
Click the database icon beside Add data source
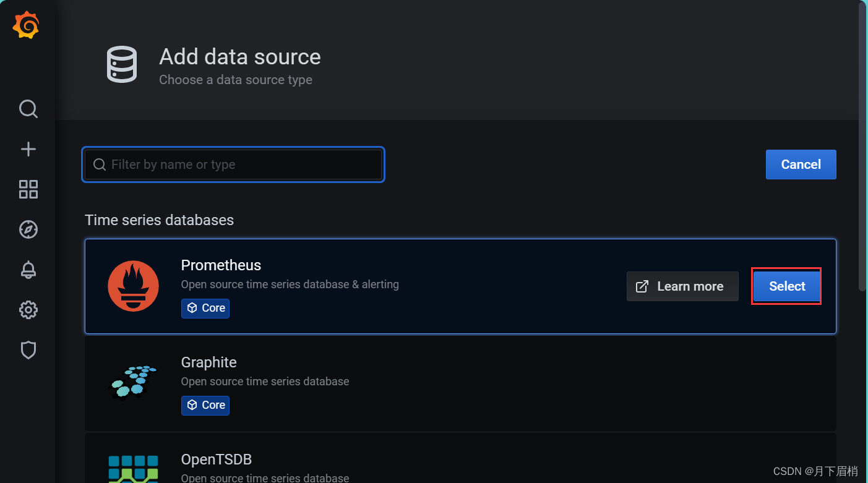[x=122, y=64]
